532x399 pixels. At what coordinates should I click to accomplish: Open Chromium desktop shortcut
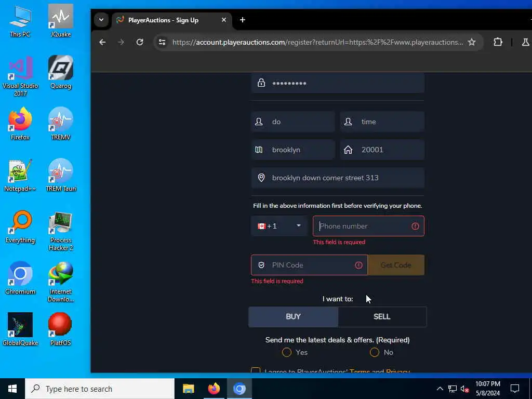point(20,278)
